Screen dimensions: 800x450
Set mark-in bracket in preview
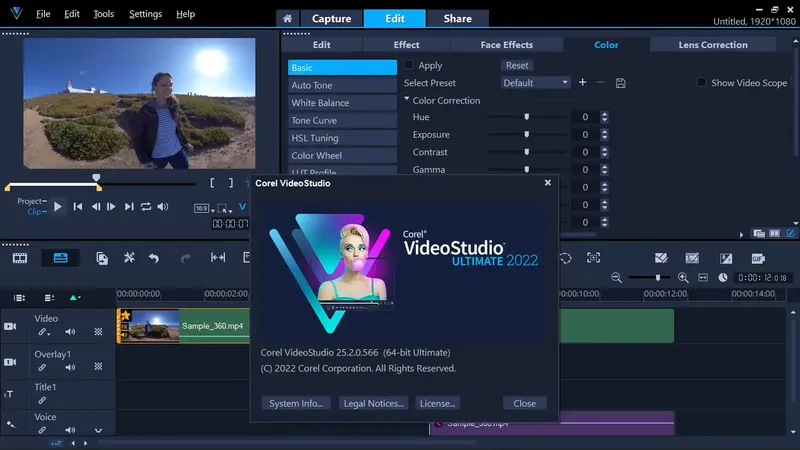point(212,183)
